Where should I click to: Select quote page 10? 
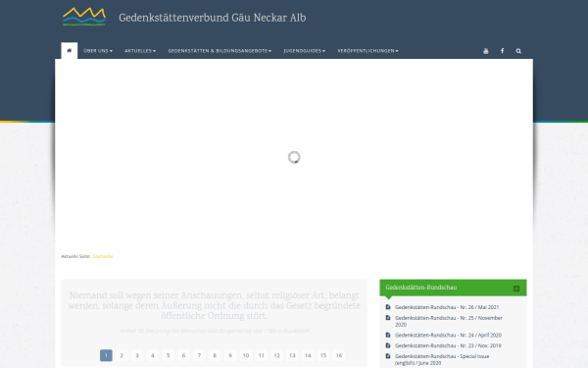[246, 355]
